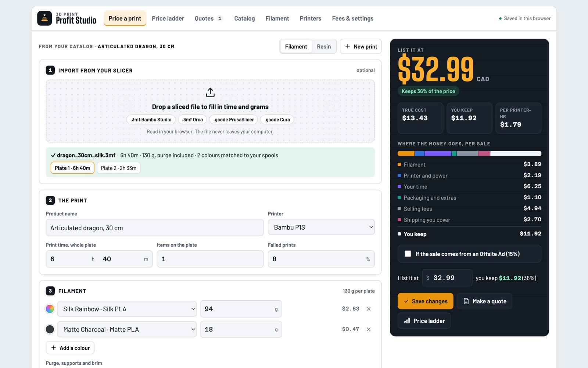Switch material type to Resin
This screenshot has width=588, height=368.
tap(324, 46)
